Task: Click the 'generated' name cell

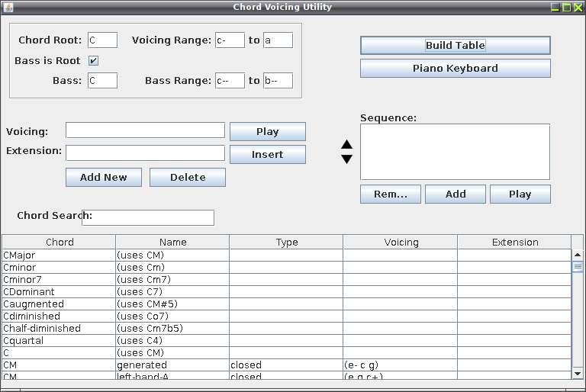Action: 172,365
